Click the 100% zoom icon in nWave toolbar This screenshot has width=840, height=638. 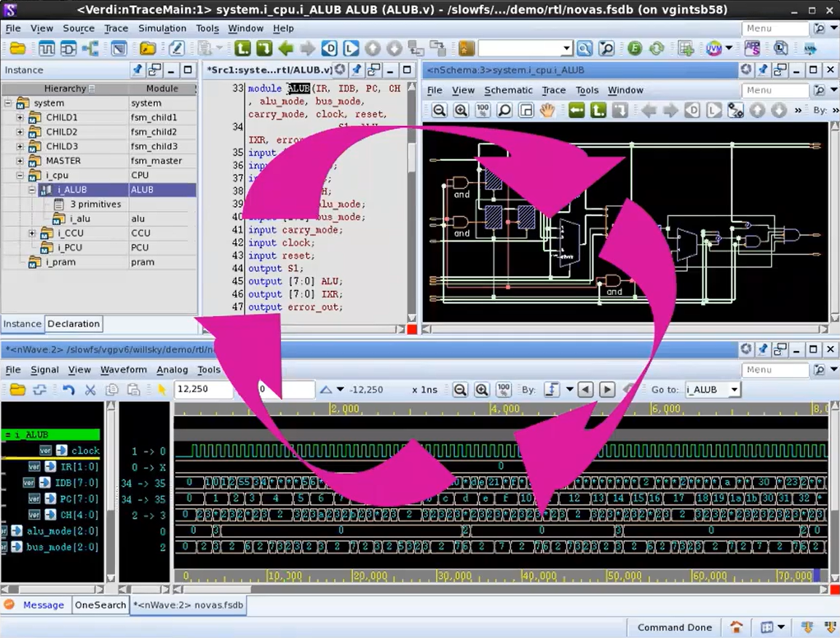[504, 390]
